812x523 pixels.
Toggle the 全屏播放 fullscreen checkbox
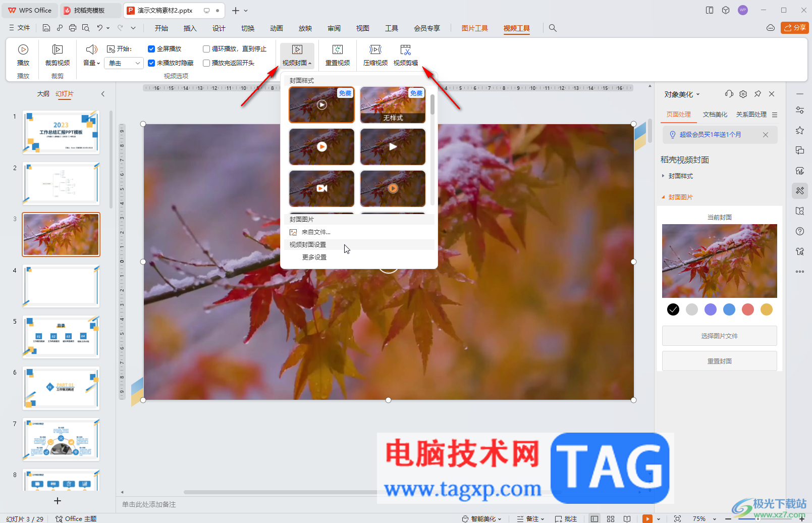coord(151,49)
